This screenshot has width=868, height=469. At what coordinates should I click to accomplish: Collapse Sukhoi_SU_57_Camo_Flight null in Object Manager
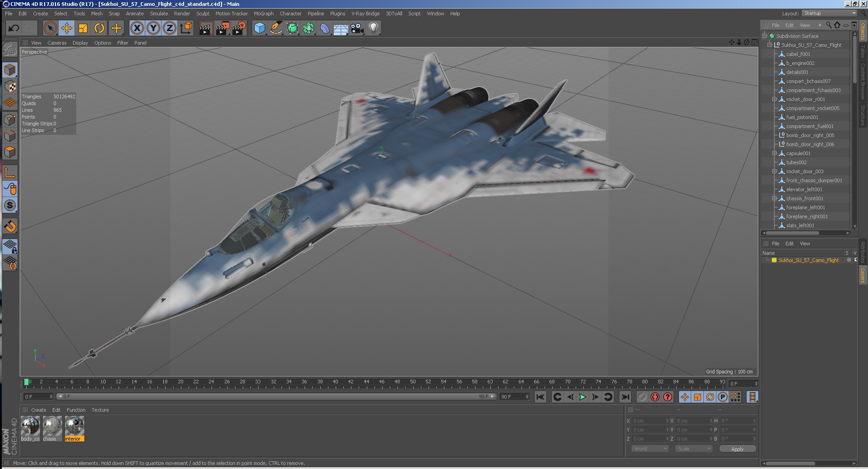tap(770, 45)
